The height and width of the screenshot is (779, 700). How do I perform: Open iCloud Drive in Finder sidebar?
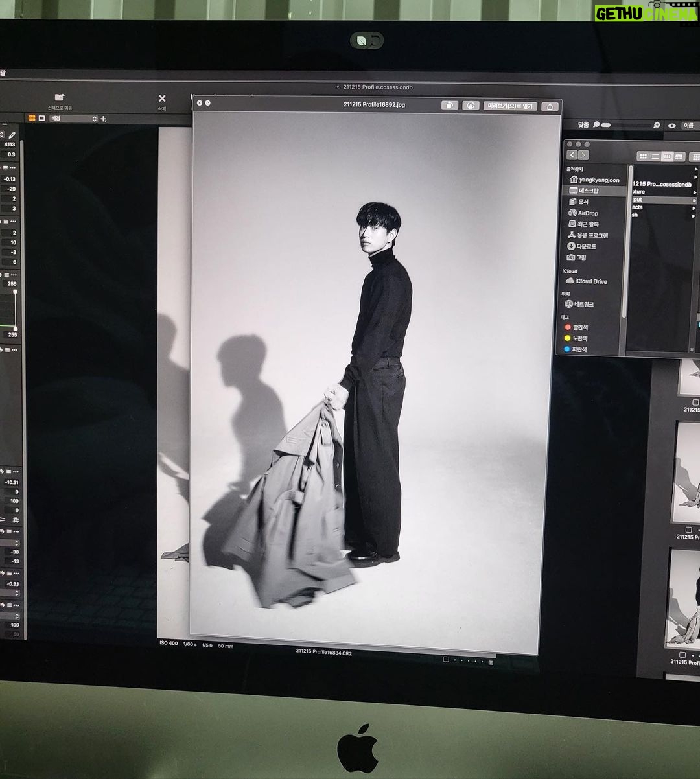tap(587, 281)
